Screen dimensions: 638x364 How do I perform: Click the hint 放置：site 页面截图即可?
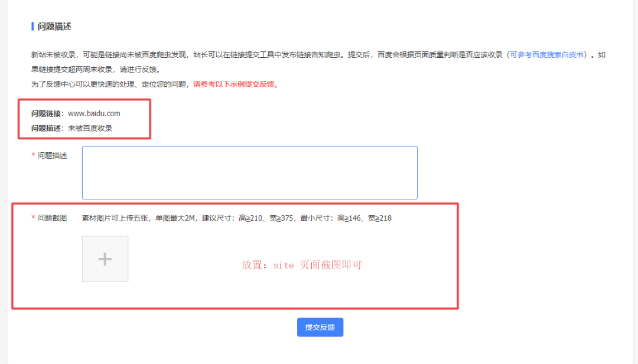pyautogui.click(x=302, y=264)
